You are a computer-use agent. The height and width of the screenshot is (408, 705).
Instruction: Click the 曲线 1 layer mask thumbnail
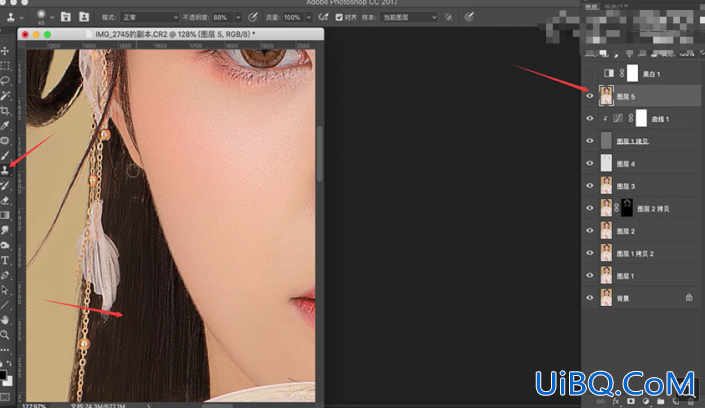[641, 118]
